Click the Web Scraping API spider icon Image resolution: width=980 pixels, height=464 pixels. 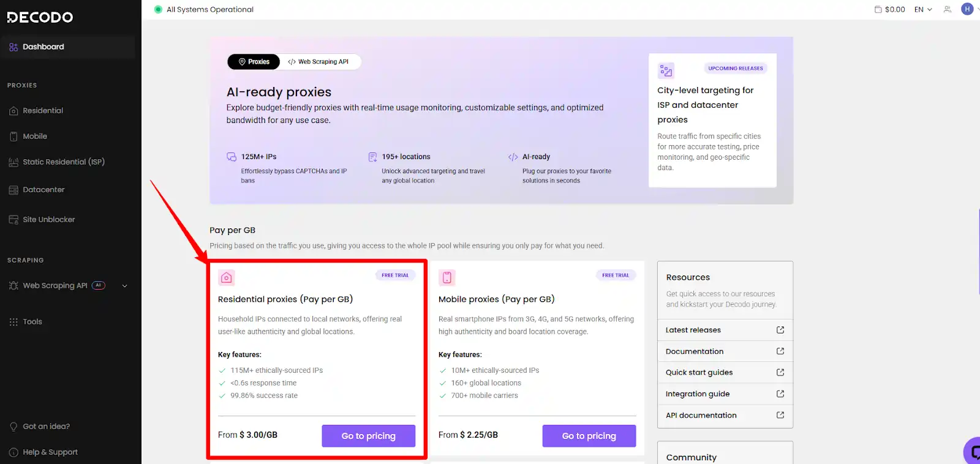pos(13,285)
